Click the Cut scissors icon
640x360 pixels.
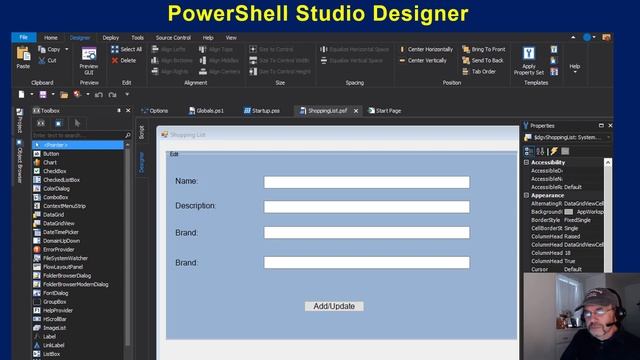42,60
